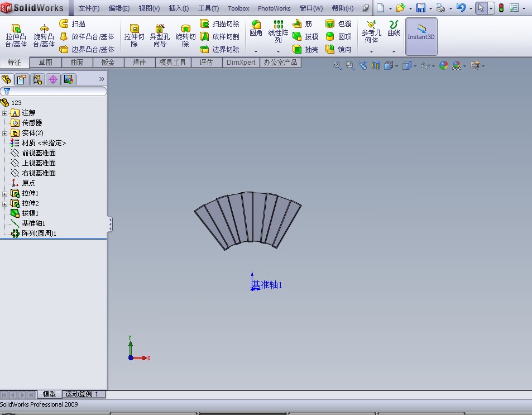Click the 放样凸台/基体 loft boss tool
The width and height of the screenshot is (532, 415).
pos(87,37)
